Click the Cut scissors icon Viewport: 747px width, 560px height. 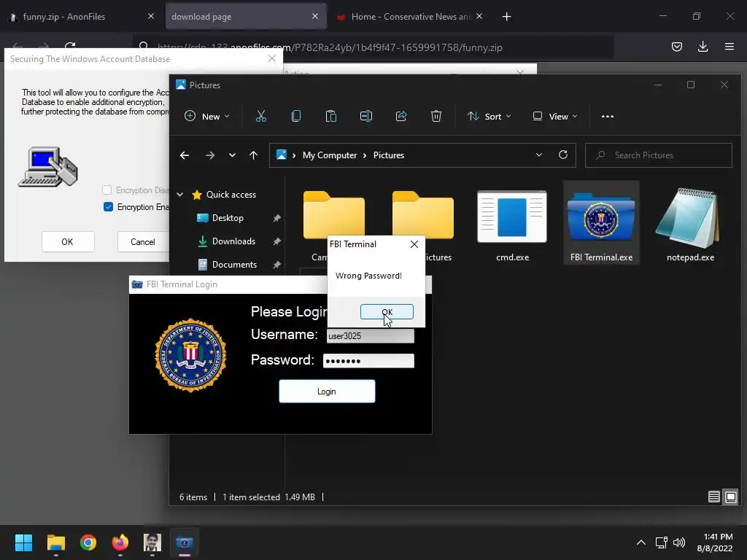pyautogui.click(x=261, y=116)
